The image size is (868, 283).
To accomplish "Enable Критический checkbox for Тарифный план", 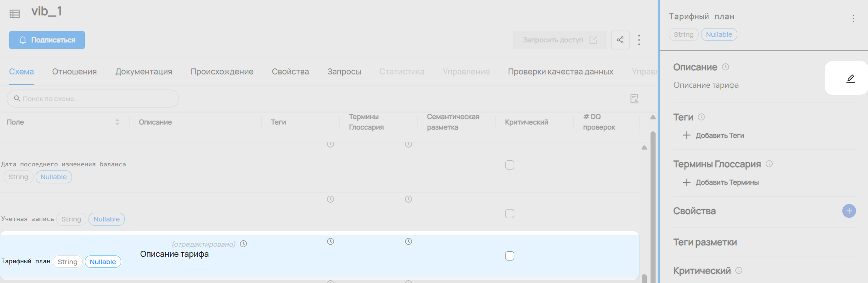I will (x=510, y=256).
